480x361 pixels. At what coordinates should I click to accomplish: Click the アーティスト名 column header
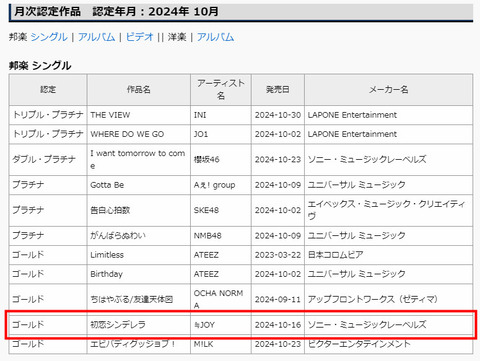click(221, 90)
